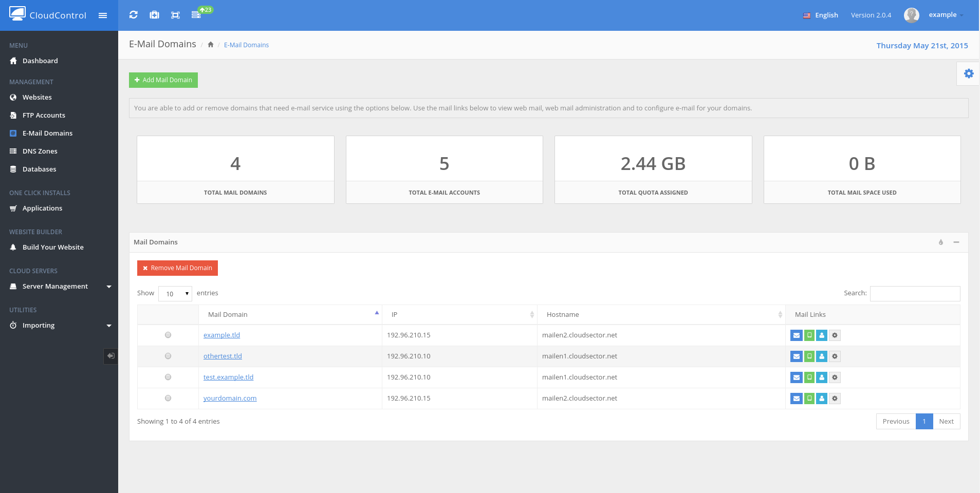Sort table by IP column
Screen dimensions: 980x493
[460, 314]
